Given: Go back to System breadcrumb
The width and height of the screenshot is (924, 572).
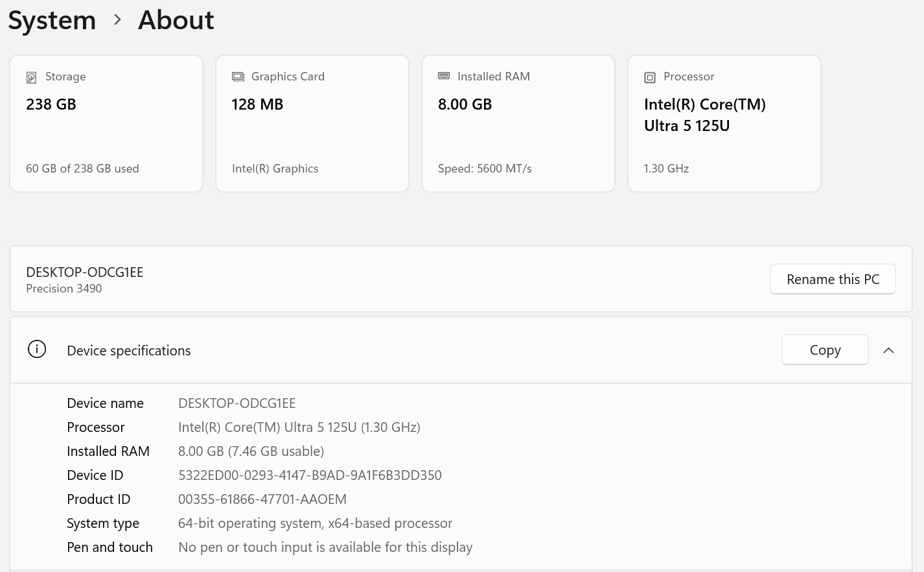Looking at the screenshot, I should [x=52, y=21].
